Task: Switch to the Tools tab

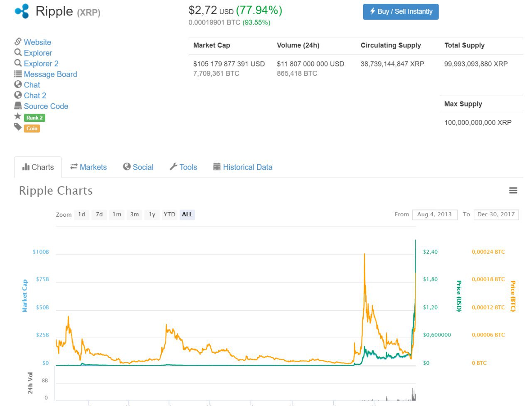Action: (x=183, y=167)
